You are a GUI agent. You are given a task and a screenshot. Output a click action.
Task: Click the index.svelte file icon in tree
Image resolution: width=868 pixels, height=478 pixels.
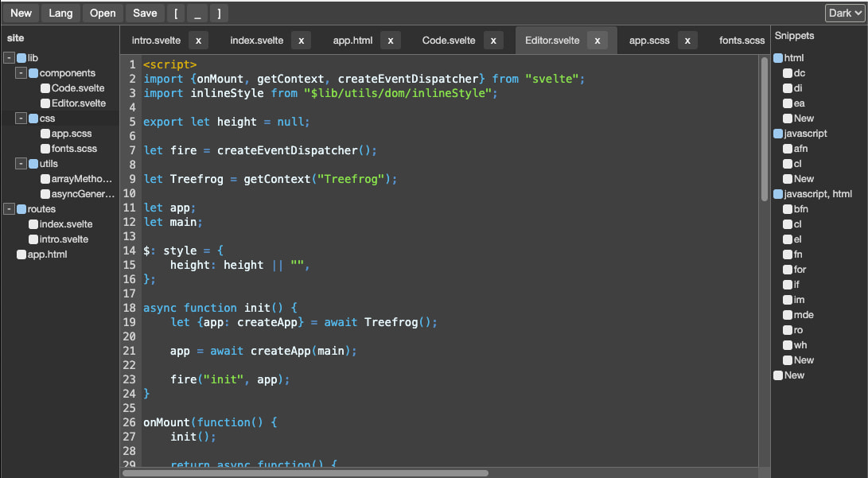coord(33,224)
